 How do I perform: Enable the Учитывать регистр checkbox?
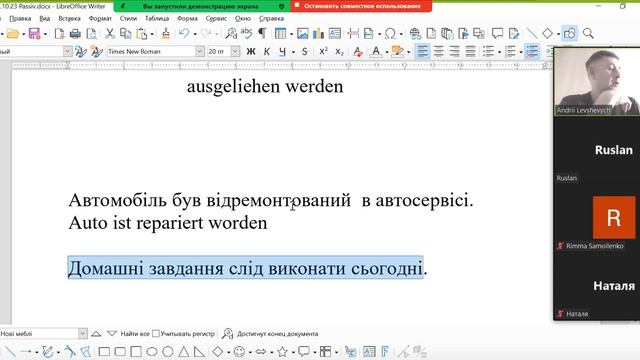[156, 334]
